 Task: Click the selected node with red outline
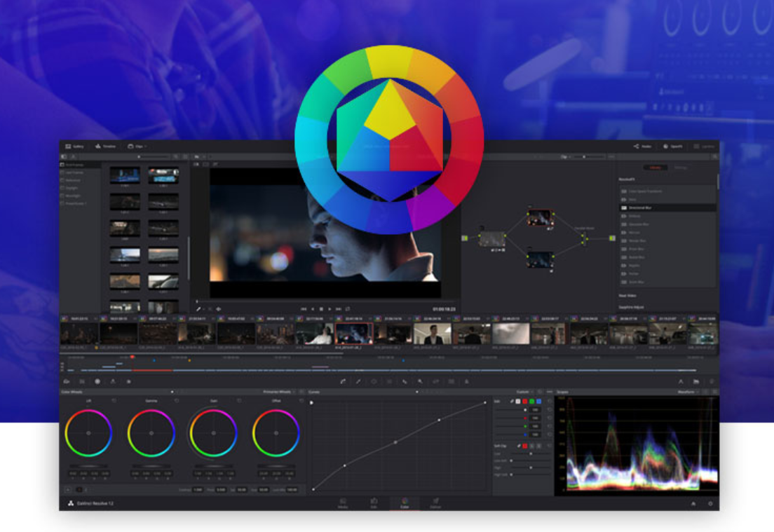pyautogui.click(x=540, y=217)
